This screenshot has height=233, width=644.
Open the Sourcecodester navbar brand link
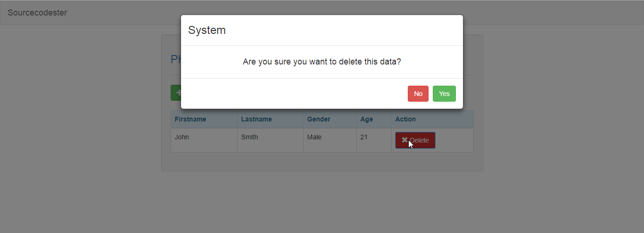click(x=37, y=13)
